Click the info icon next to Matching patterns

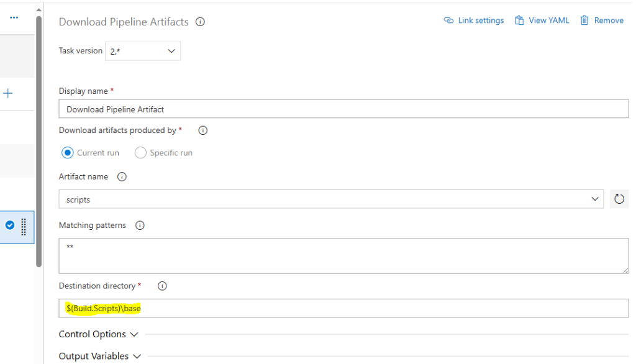(140, 225)
